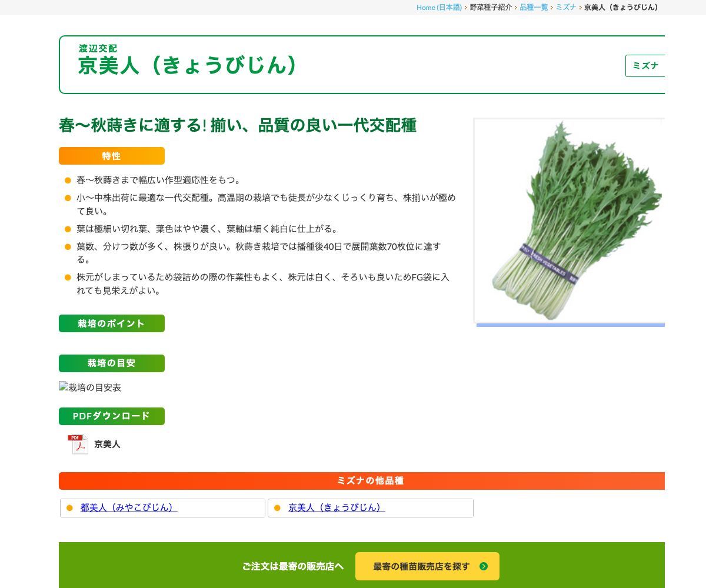
Task: Click the PDFダウンロード section header
Action: [x=112, y=416]
